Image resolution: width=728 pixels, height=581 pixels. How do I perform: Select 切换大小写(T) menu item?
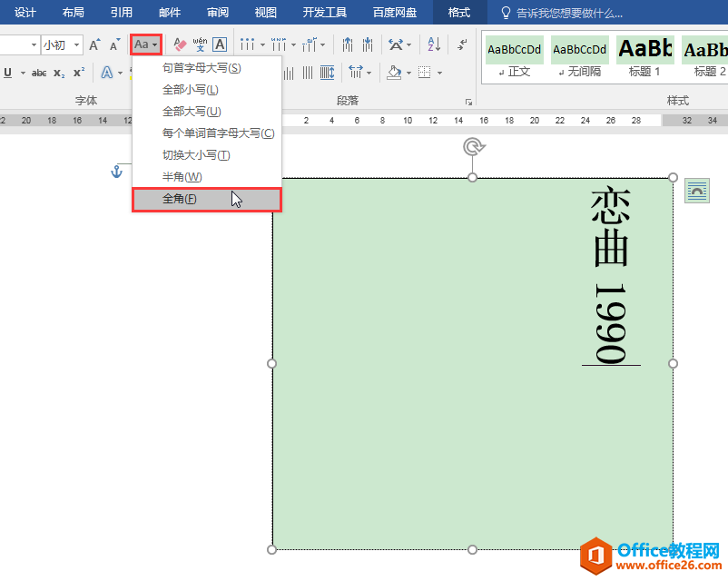tap(207, 155)
